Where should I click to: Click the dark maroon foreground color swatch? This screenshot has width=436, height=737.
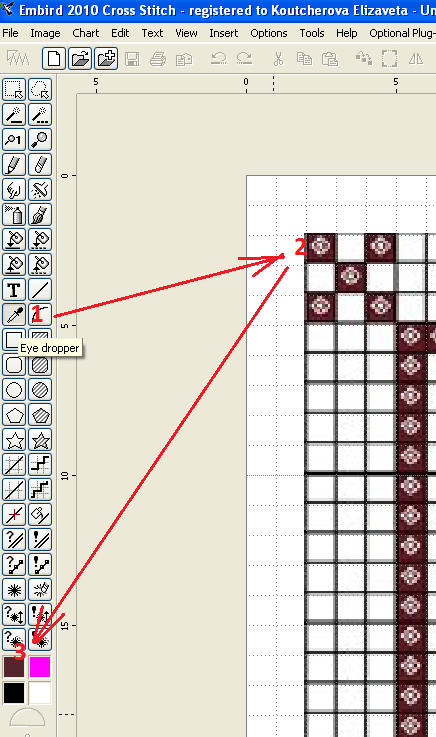click(x=14, y=667)
